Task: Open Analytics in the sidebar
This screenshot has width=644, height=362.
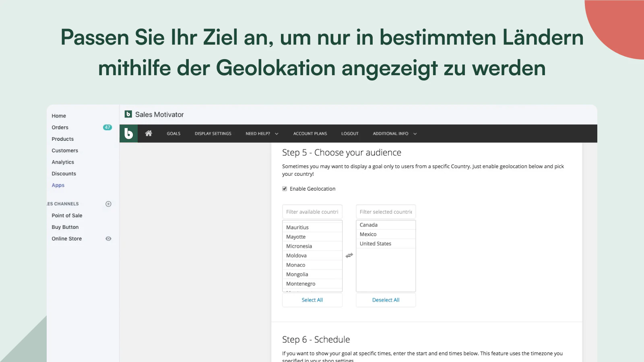Action: pos(63,162)
